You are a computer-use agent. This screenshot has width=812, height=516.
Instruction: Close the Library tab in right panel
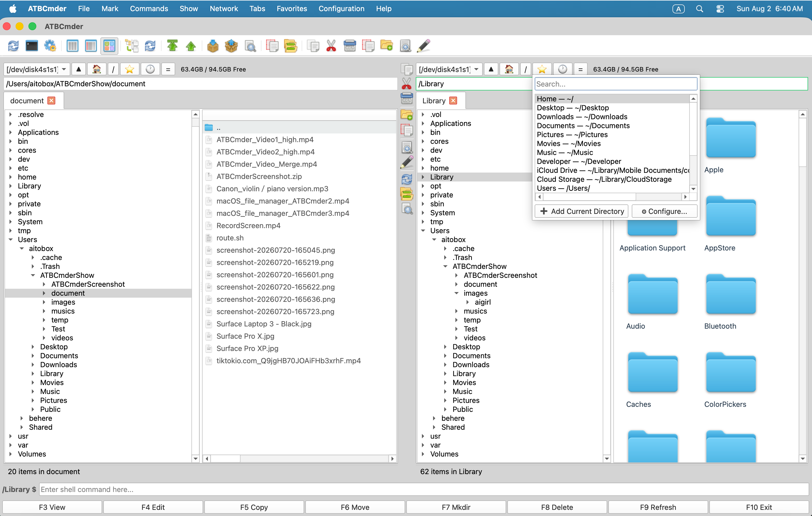point(453,101)
